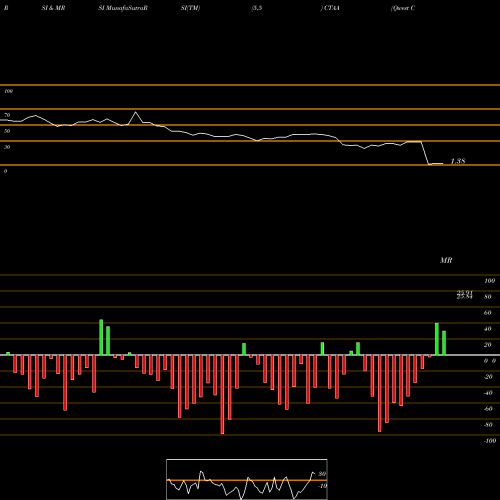This screenshot has width=500, height=500.
Task: Click the '100' label on RSI axis
Action: (8, 91)
